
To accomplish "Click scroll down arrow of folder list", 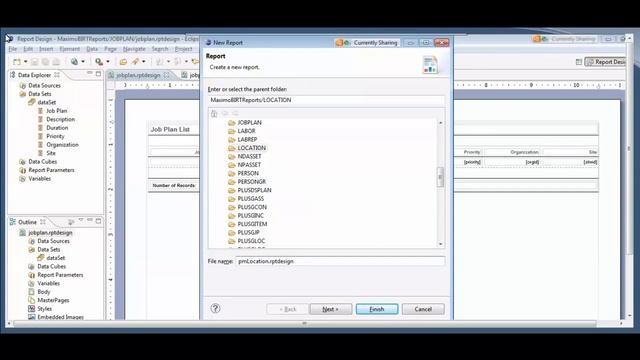I will tap(440, 244).
